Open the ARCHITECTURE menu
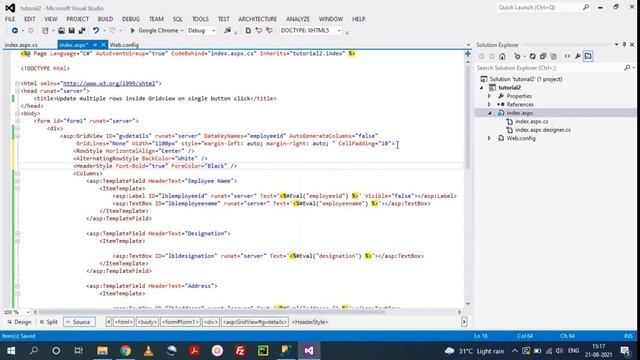640x360 pixels. [x=258, y=19]
